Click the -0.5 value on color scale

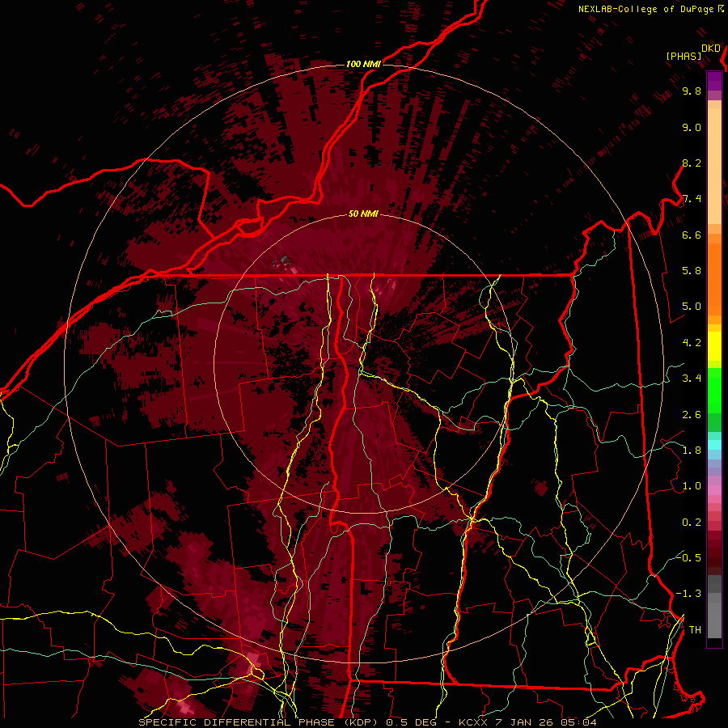(688, 558)
